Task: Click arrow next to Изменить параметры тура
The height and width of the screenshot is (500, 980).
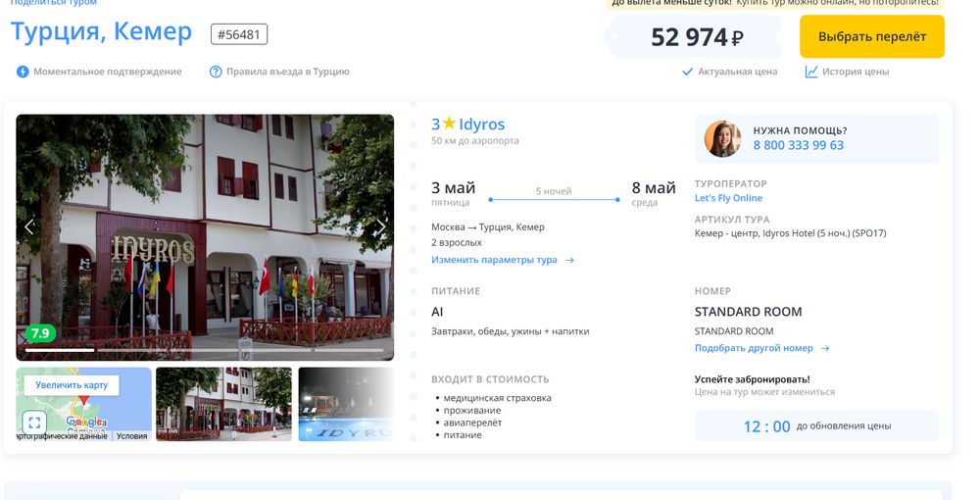Action: (569, 260)
